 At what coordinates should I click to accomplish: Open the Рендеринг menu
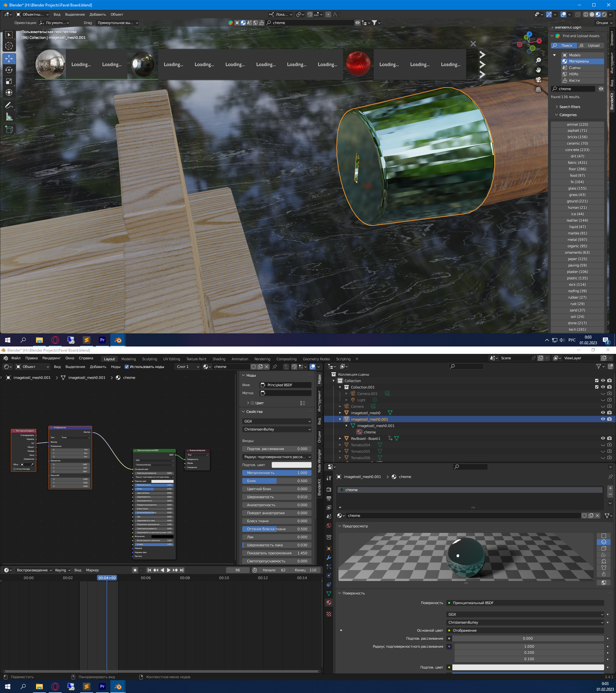point(51,358)
